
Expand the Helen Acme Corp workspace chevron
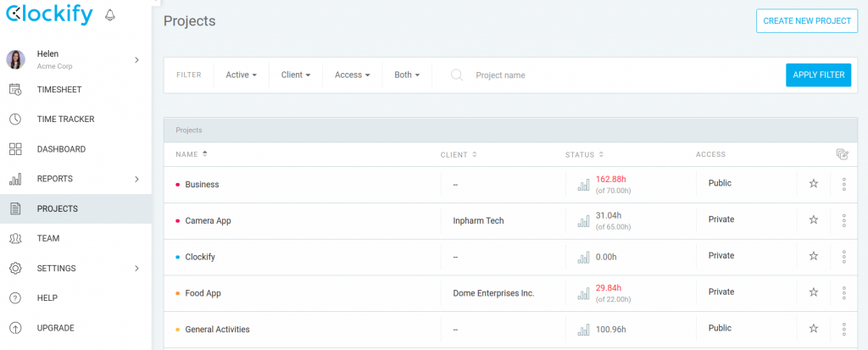click(136, 60)
